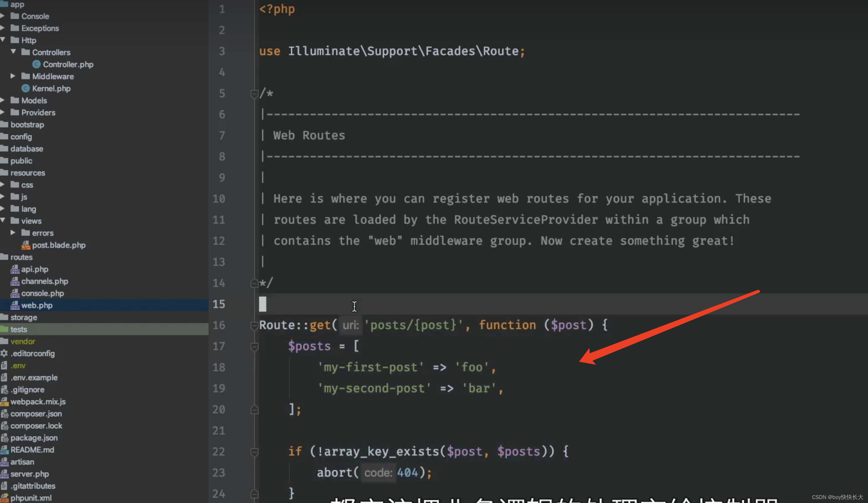This screenshot has width=868, height=503.
Task: Open .gitattributes file
Action: (x=33, y=486)
